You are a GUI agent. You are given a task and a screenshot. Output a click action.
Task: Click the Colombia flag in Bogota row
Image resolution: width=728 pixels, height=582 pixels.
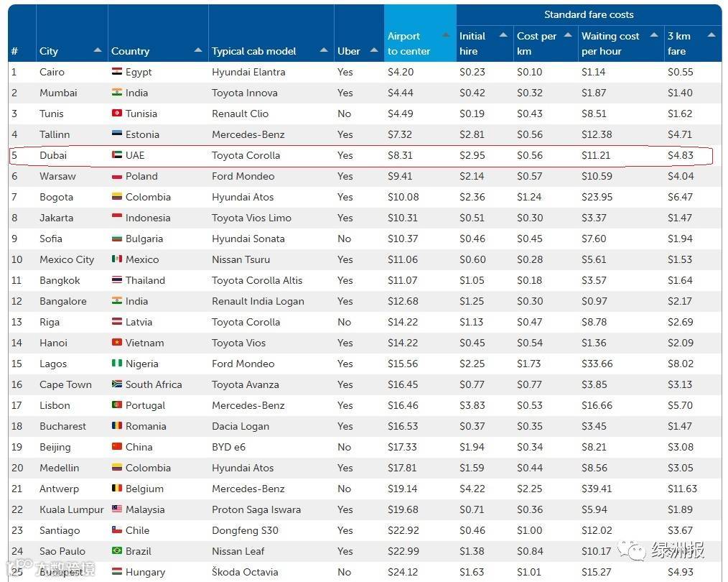point(117,196)
